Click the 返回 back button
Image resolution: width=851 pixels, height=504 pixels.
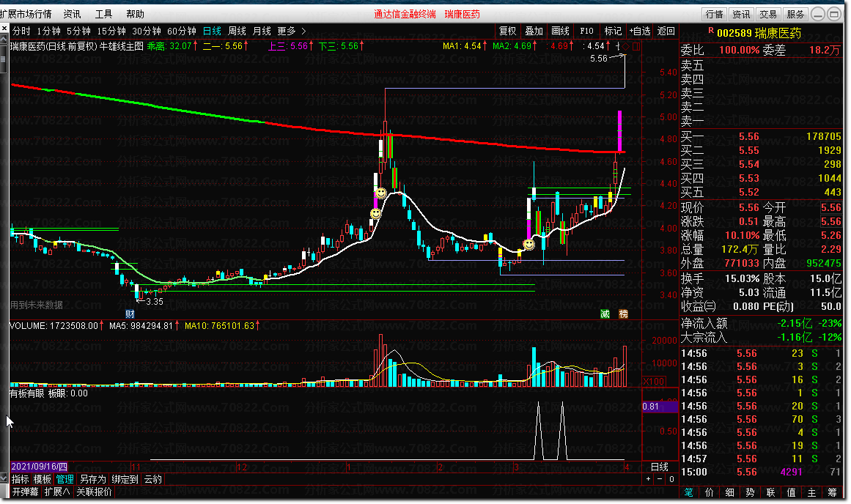(x=666, y=31)
